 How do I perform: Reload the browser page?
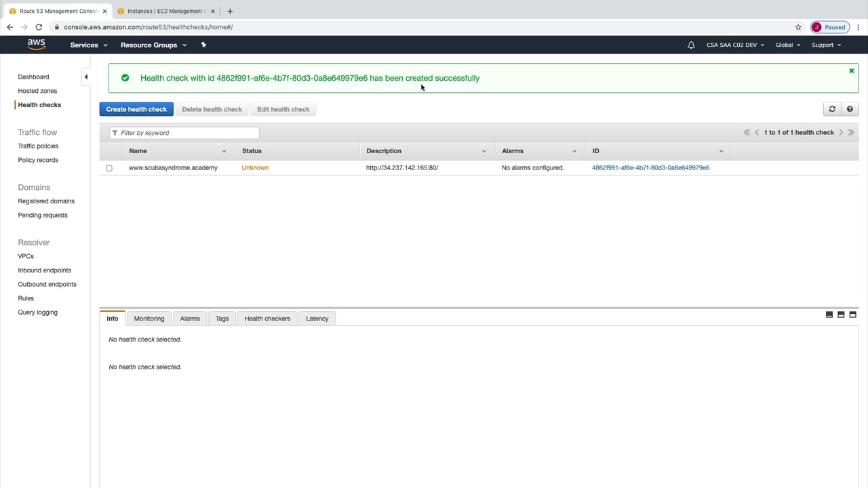39,27
